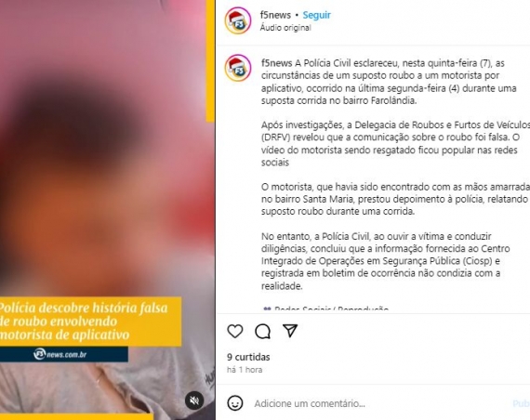This screenshot has width=530, height=420.
Task: Unmute the video with speaker icon
Action: 194,400
